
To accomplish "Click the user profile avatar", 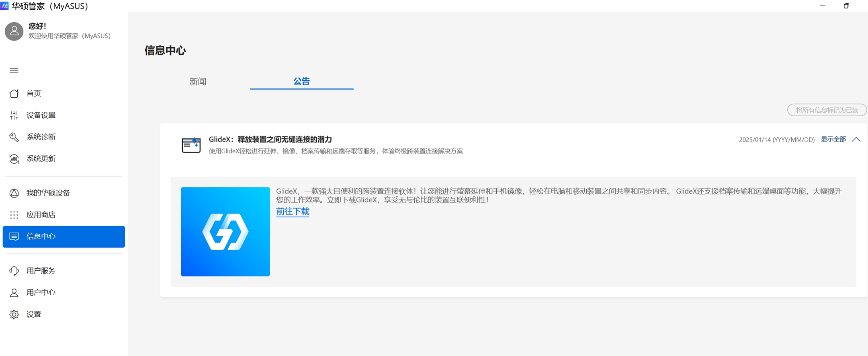I will 14,31.
